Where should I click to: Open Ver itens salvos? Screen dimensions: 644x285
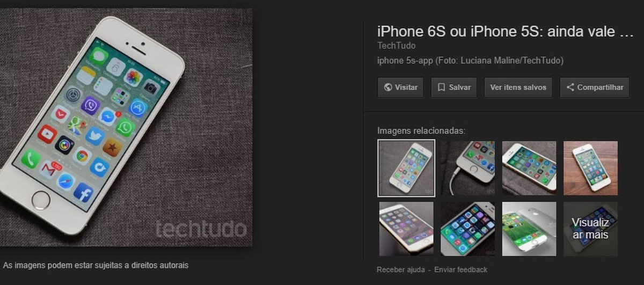518,87
